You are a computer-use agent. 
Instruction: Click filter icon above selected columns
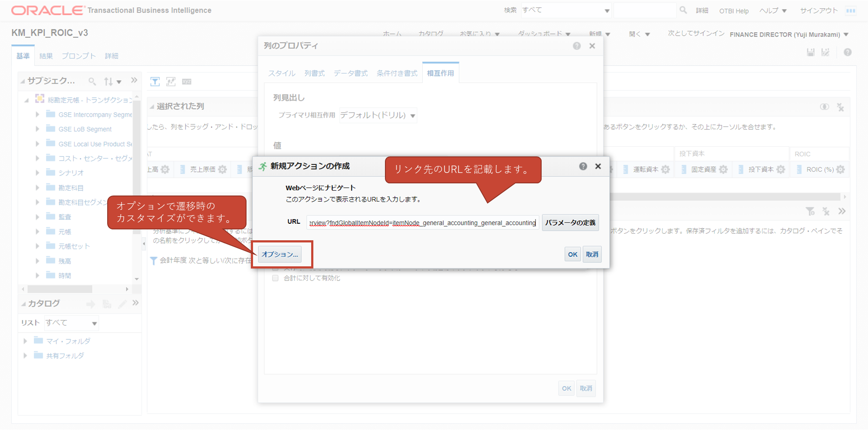(x=155, y=82)
